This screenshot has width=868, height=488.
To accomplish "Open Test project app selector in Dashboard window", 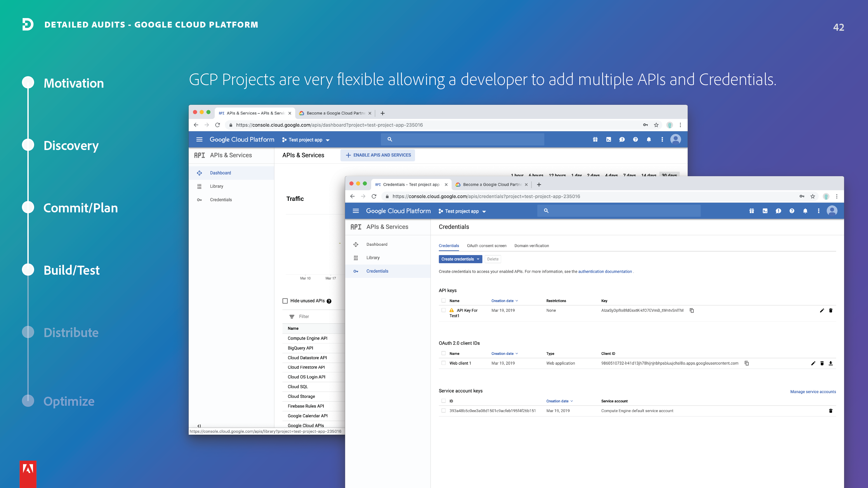I will point(306,140).
